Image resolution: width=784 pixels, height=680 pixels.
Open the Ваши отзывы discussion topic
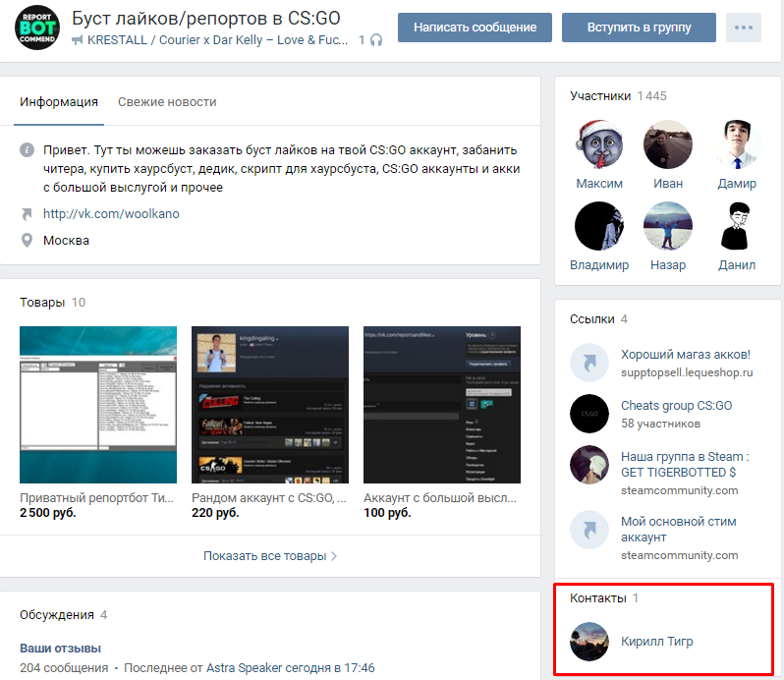[61, 649]
